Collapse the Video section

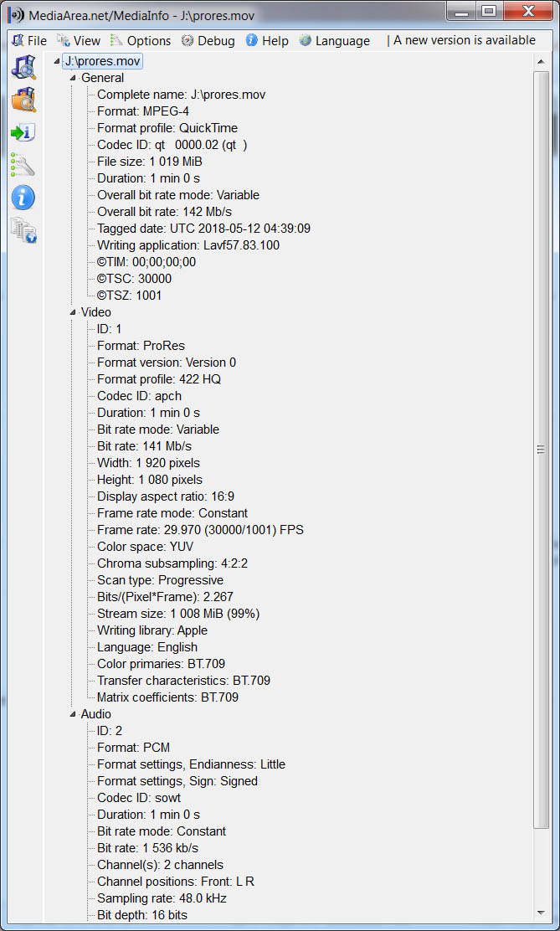click(73, 312)
